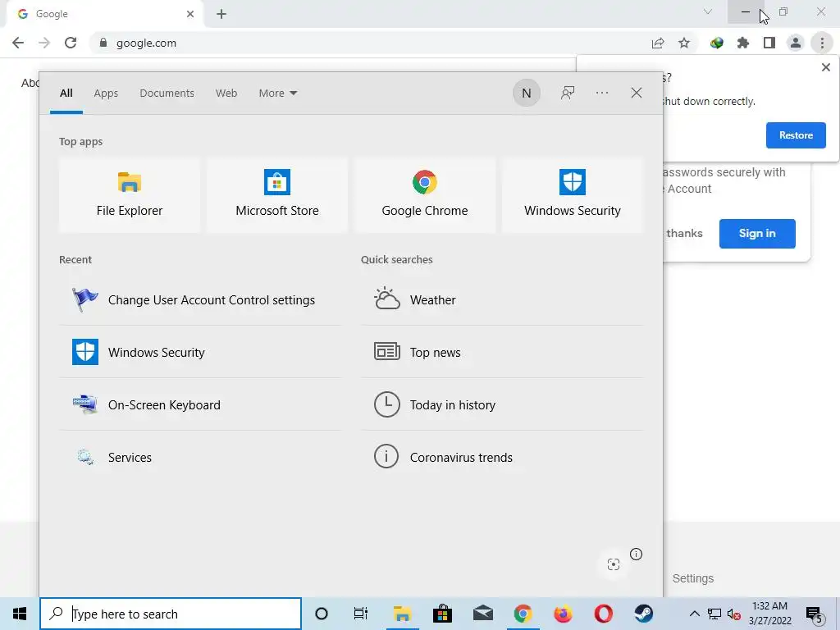Launch Steam from the taskbar
840x630 pixels.
pos(643,614)
